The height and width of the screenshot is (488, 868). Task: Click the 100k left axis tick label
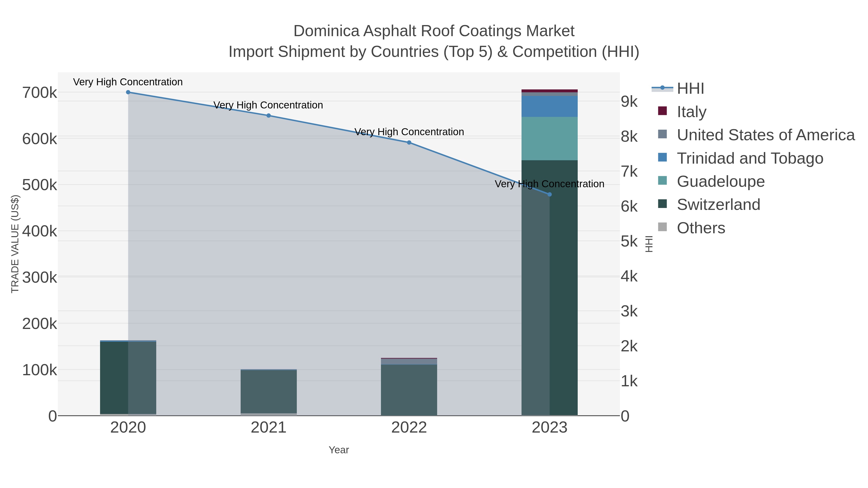[x=40, y=370]
